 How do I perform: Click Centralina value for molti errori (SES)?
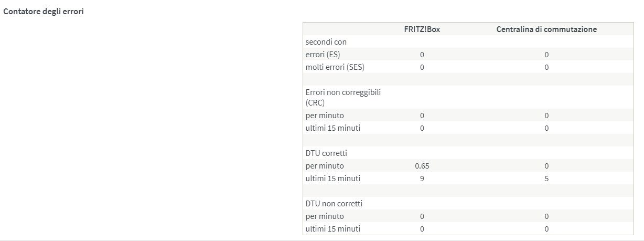(546, 67)
